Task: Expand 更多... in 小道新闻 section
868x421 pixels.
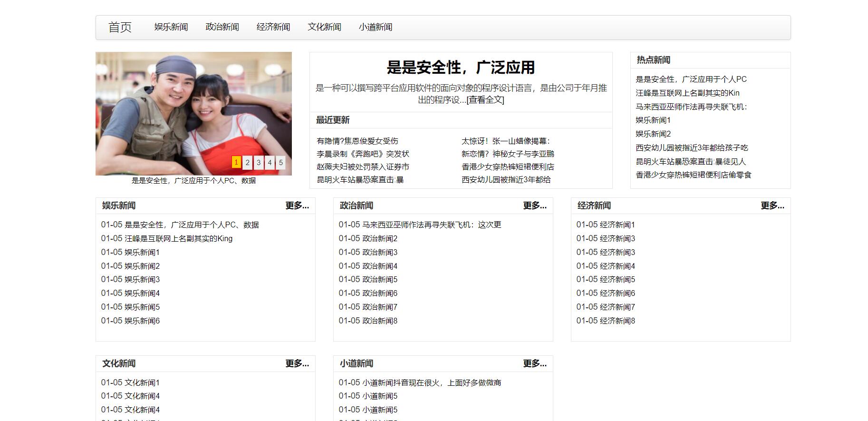Action: point(534,363)
